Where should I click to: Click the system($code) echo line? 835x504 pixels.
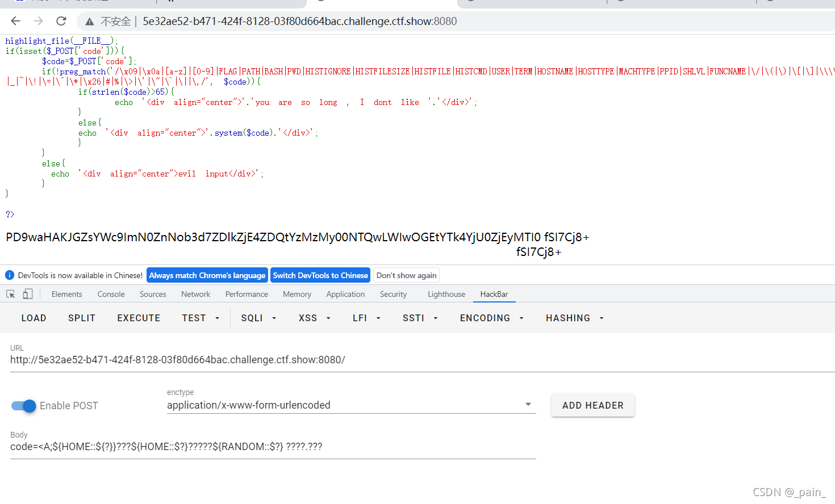pos(198,133)
